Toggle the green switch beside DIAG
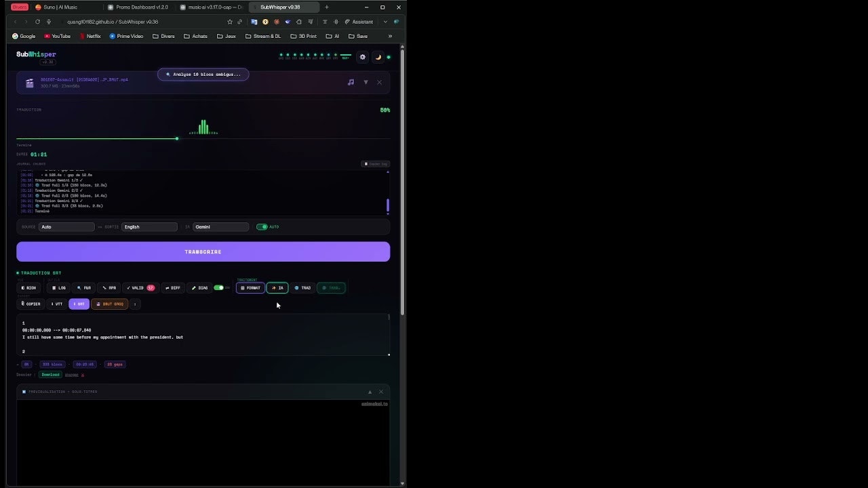Viewport: 868px width, 488px height. tap(219, 287)
